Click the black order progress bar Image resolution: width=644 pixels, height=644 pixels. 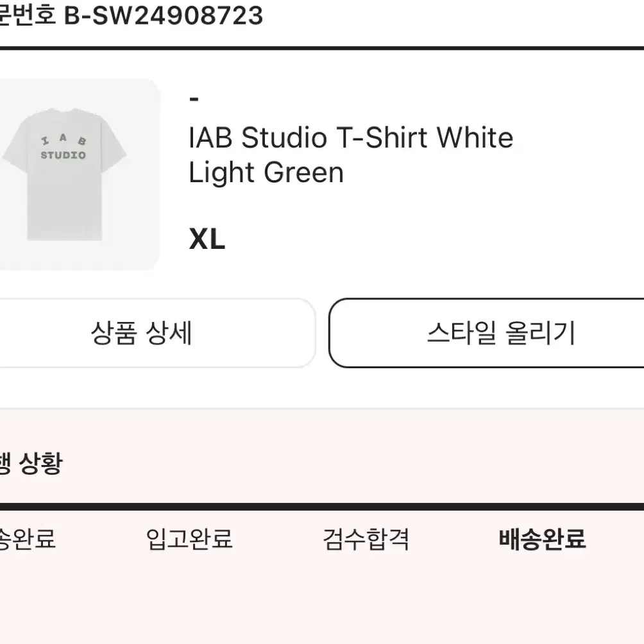[322, 507]
